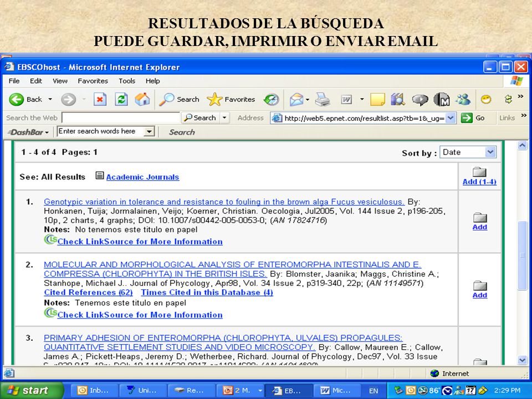The width and height of the screenshot is (532, 399).
Task: Click the Add folder icon for result 1
Action: click(x=480, y=217)
